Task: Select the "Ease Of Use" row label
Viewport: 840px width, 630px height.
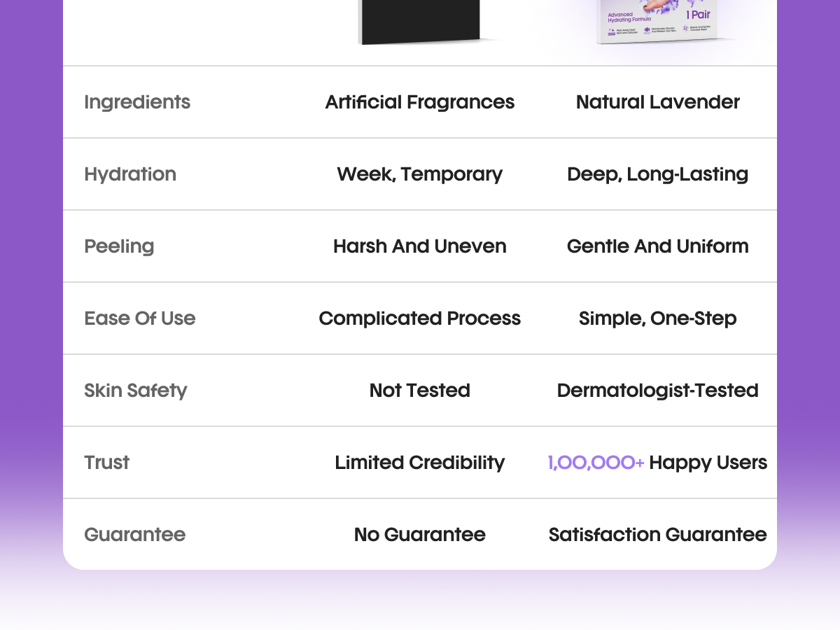Action: pyautogui.click(x=140, y=318)
